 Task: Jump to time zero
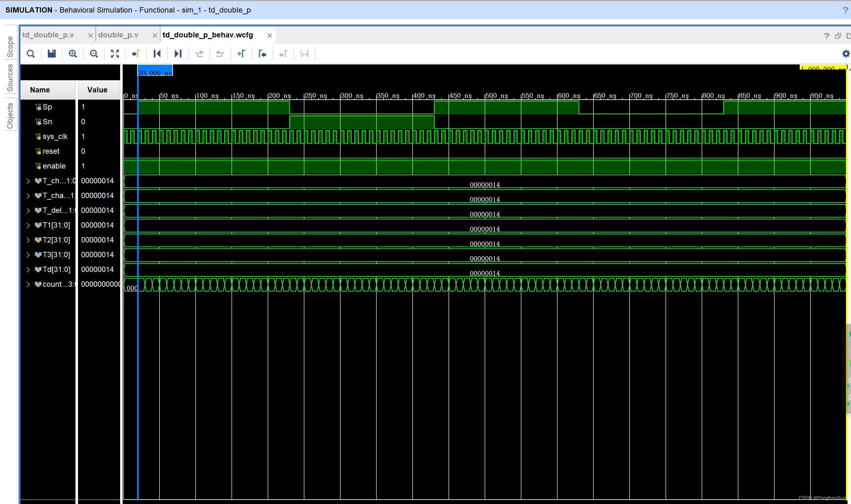tap(157, 54)
